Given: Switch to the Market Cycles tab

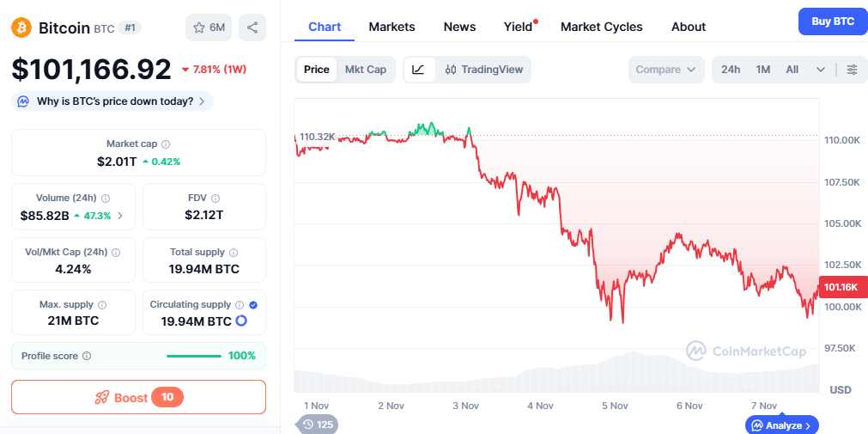Looking at the screenshot, I should (x=601, y=27).
